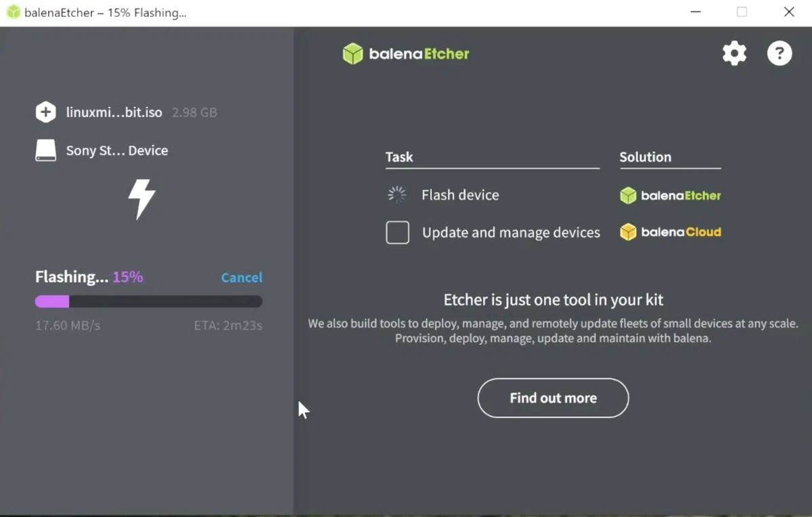Click the balenaEtcher solution logo
Viewport: 812px width, 517px height.
point(671,196)
